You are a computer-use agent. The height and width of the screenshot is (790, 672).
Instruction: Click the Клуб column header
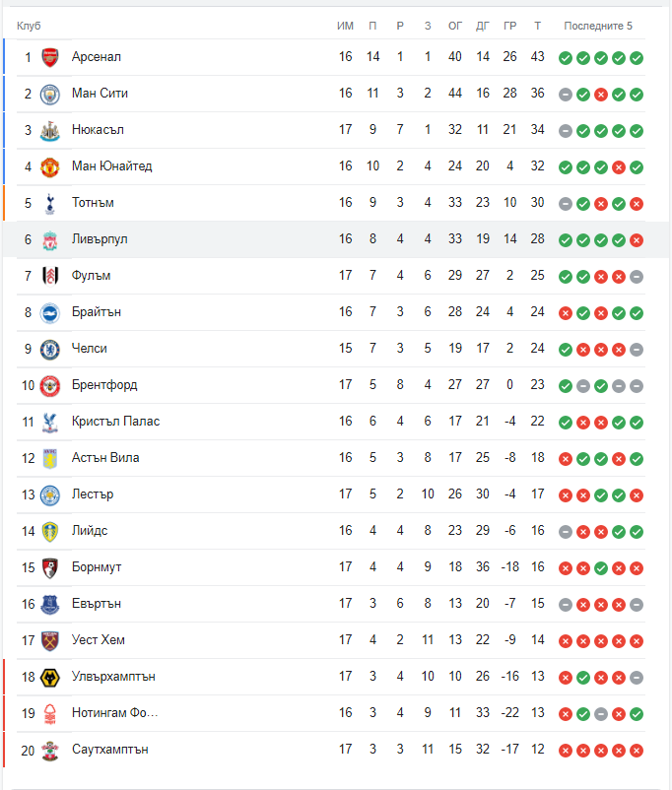(29, 27)
